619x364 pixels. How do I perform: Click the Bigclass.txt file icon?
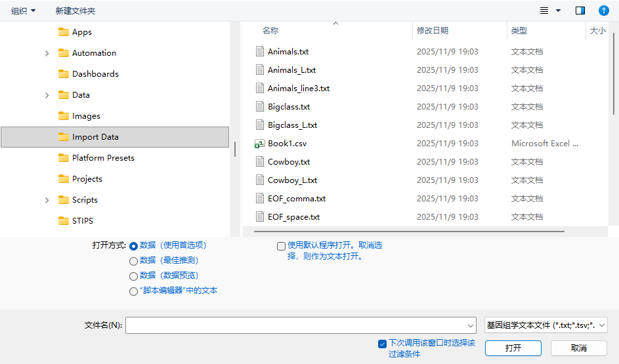[260, 106]
